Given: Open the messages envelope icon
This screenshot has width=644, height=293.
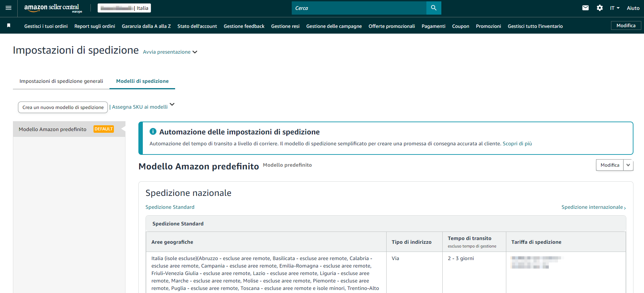Looking at the screenshot, I should click(x=585, y=8).
